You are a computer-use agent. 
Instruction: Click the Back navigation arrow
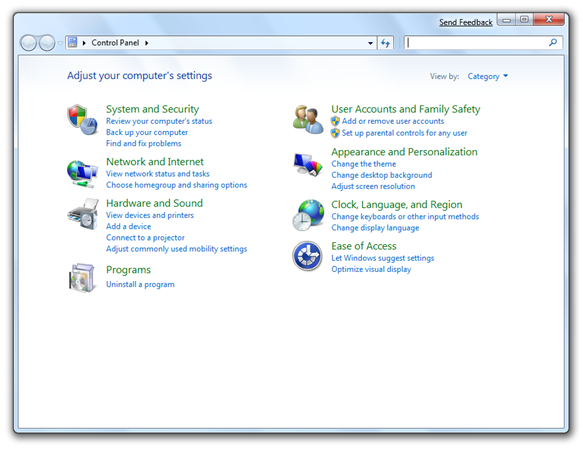(28, 43)
